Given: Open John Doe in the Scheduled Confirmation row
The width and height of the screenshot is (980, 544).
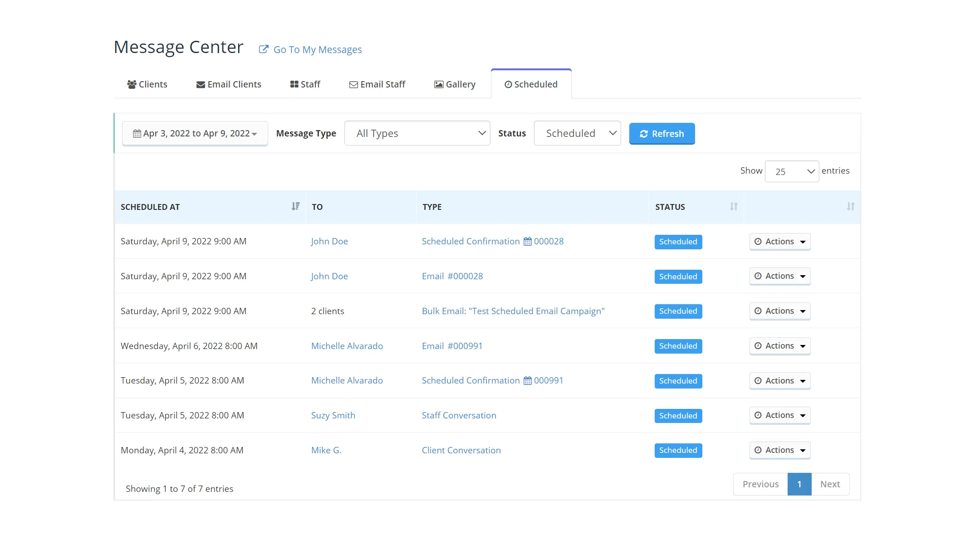Looking at the screenshot, I should 329,242.
